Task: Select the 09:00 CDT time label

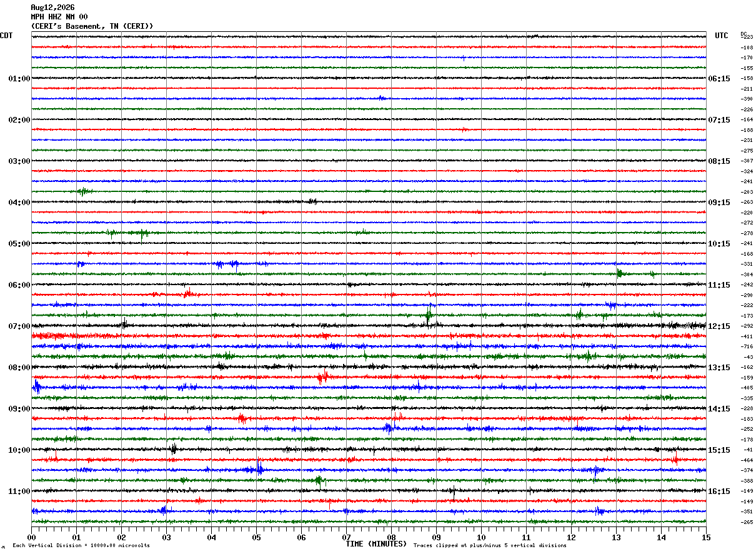Action: point(19,409)
